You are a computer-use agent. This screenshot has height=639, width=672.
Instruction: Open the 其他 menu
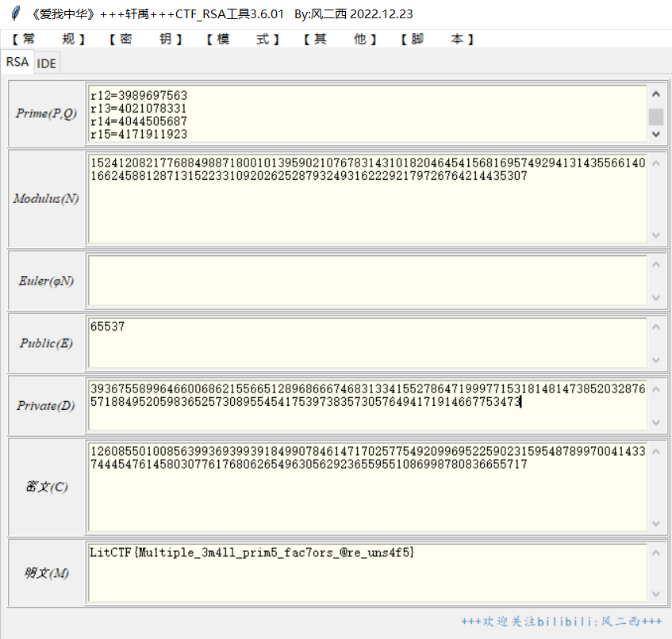pos(340,40)
